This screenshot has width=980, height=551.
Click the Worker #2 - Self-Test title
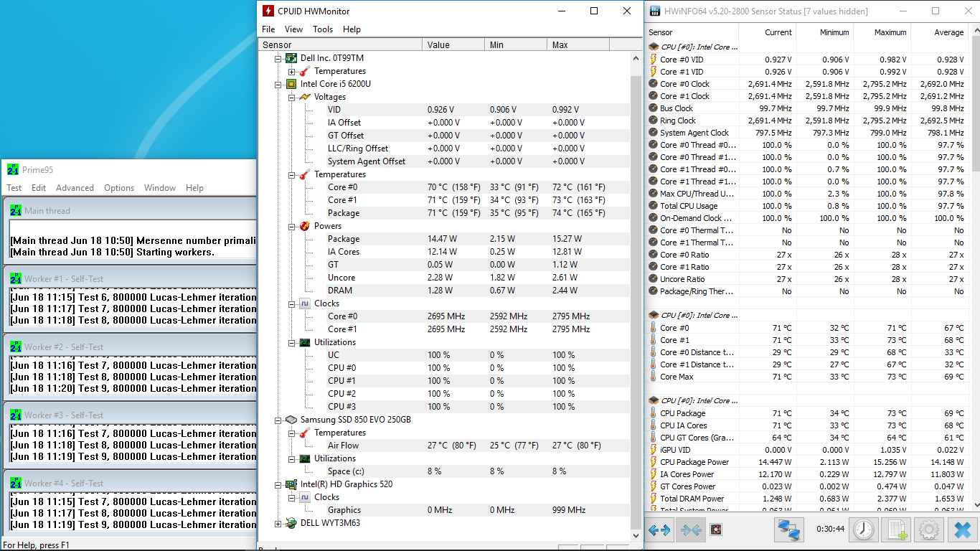click(64, 347)
